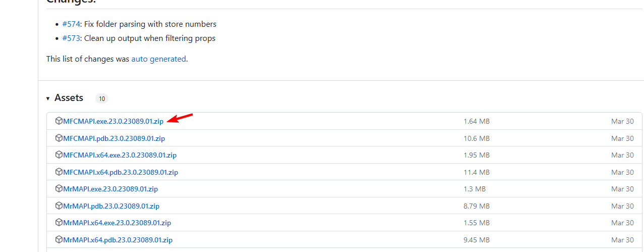This screenshot has height=252, width=644.
Task: Click package icon beside MFCMAPI.pdb.23.0.23089.01.zip
Action: tap(58, 138)
